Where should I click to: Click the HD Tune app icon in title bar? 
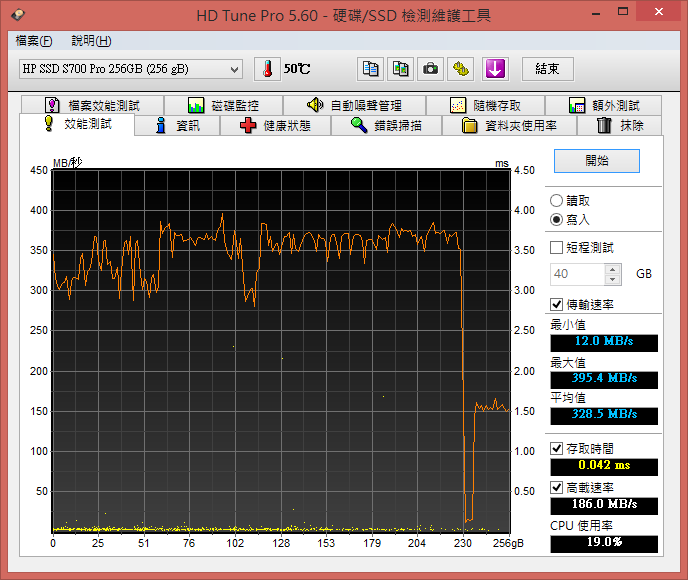click(18, 14)
